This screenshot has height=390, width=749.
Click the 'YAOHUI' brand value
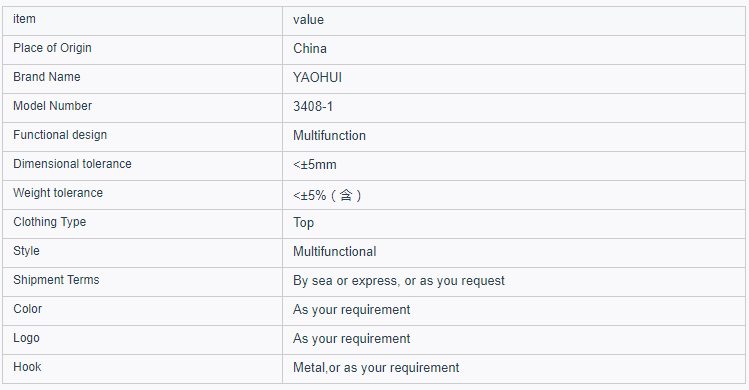pyautogui.click(x=317, y=77)
